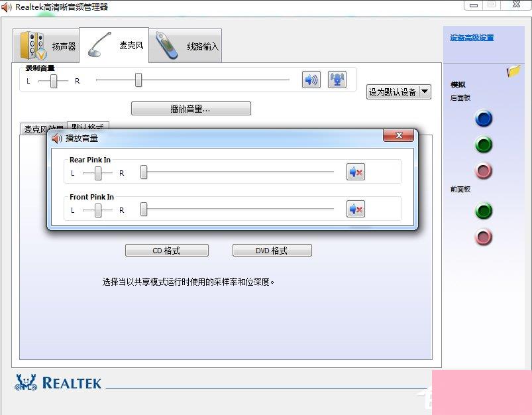This screenshot has height=415, width=532.
Task: Select the front panel pink jack
Action: click(484, 237)
